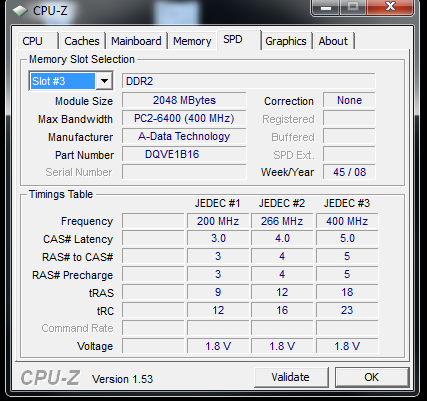The height and width of the screenshot is (401, 427).
Task: Click the OK button
Action: tap(371, 377)
